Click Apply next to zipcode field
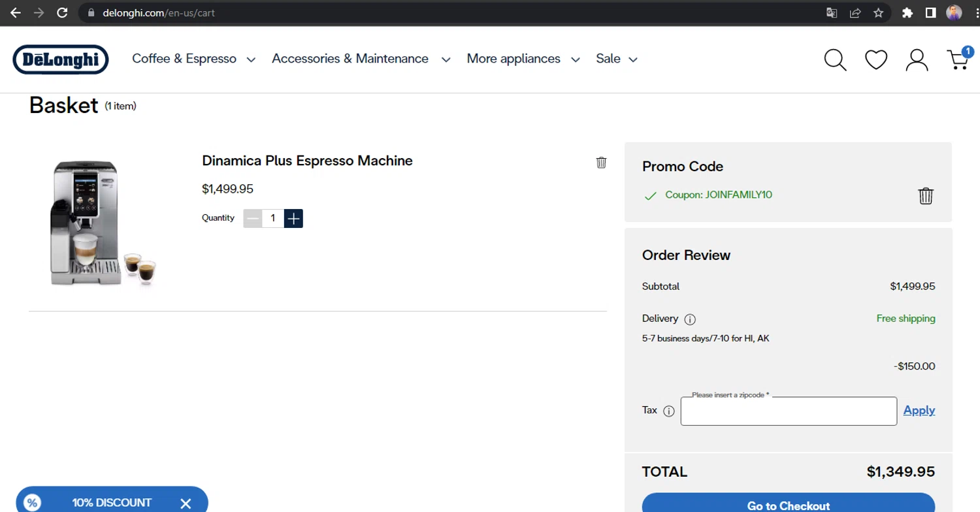 pos(919,410)
